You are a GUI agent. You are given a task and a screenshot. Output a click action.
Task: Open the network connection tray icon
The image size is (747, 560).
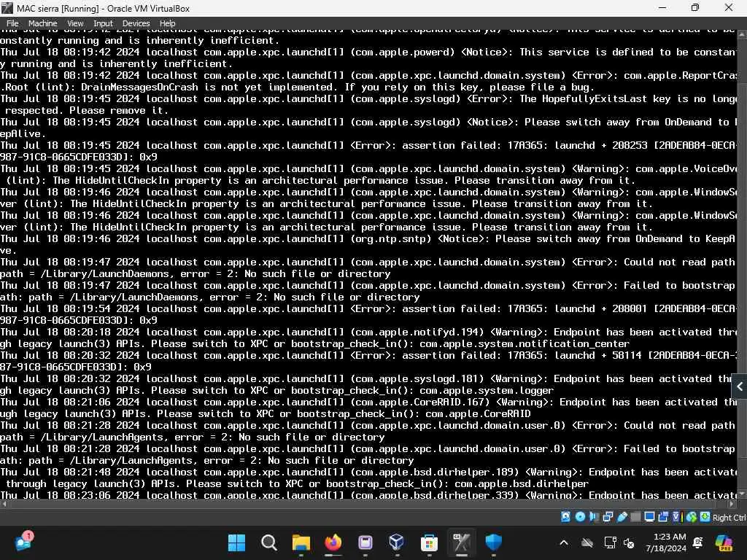pos(610,542)
